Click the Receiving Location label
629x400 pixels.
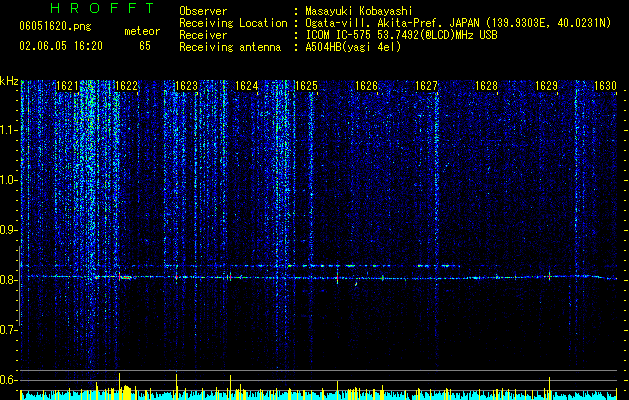point(233,23)
